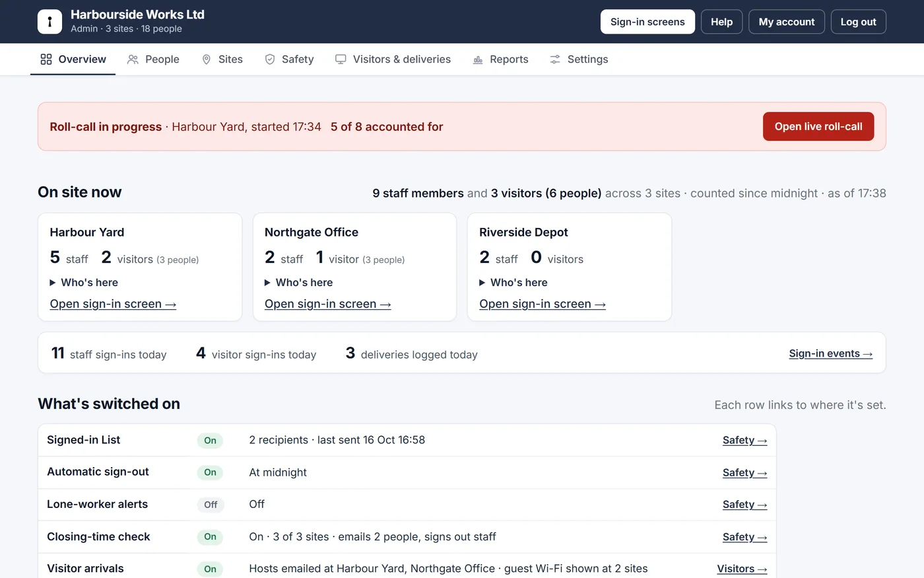Open the Overview tab
The image size is (924, 578).
(x=73, y=59)
